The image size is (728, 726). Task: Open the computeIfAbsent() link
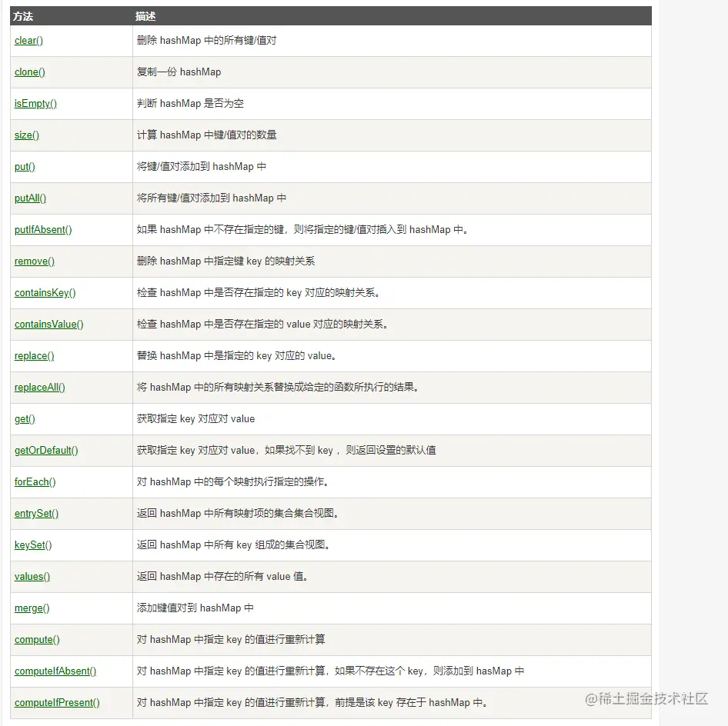55,671
